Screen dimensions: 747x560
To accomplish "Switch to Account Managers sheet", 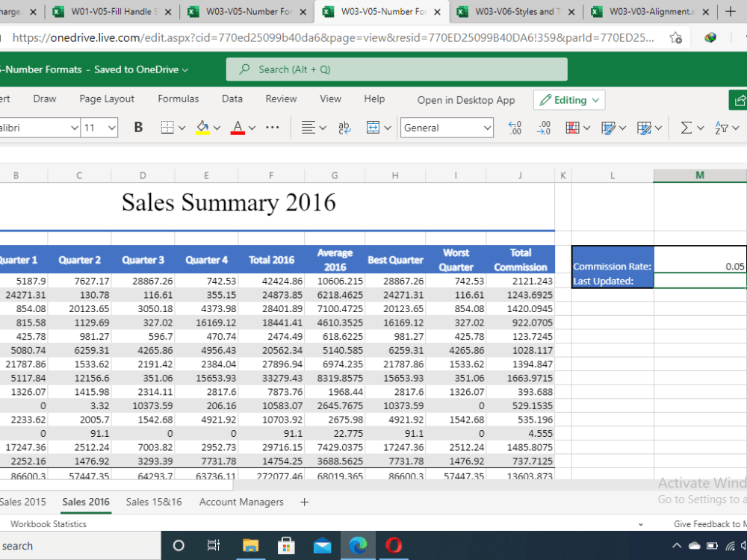I will point(241,502).
